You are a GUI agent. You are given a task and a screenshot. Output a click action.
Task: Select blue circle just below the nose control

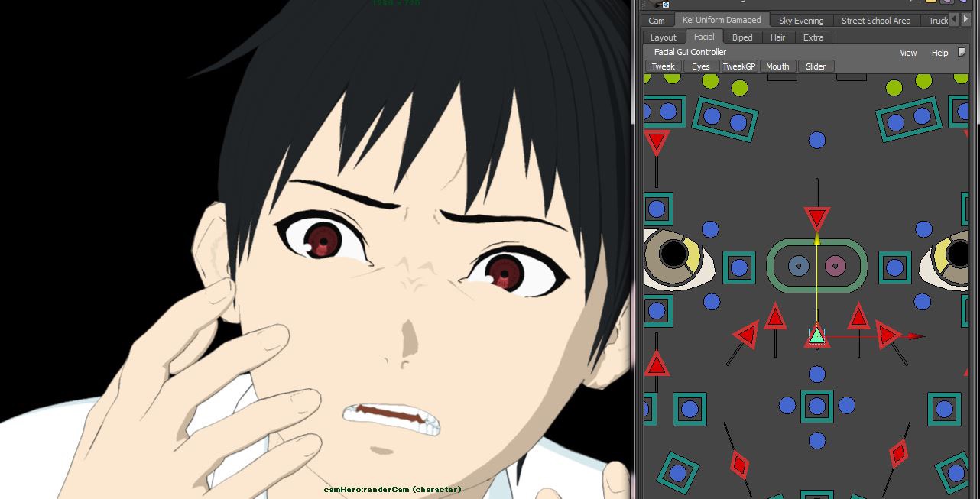pos(817,374)
